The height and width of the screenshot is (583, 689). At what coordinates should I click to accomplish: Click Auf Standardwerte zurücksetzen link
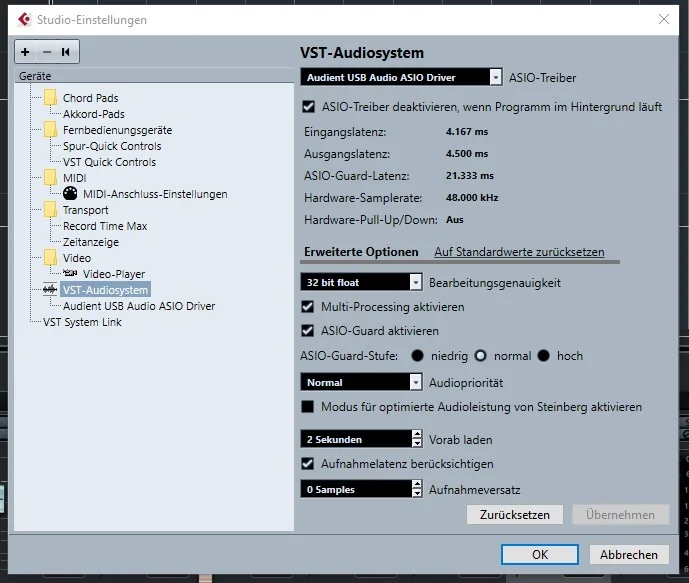point(519,252)
